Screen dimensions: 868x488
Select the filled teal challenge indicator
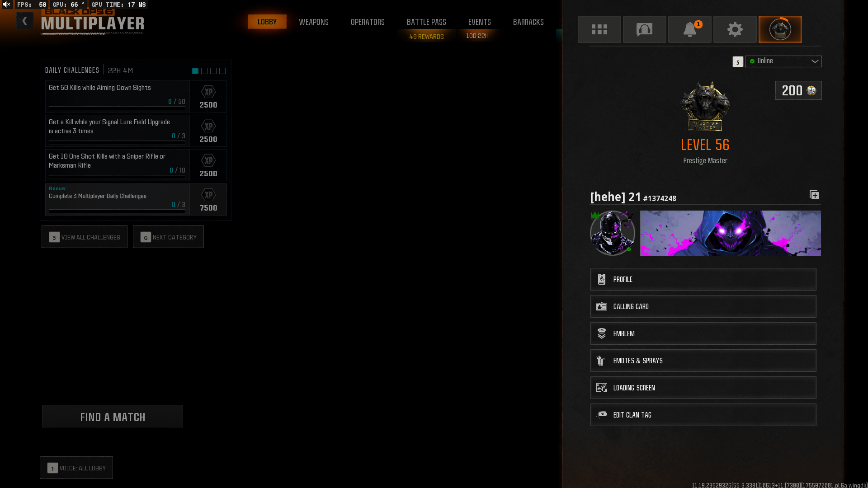click(x=195, y=71)
